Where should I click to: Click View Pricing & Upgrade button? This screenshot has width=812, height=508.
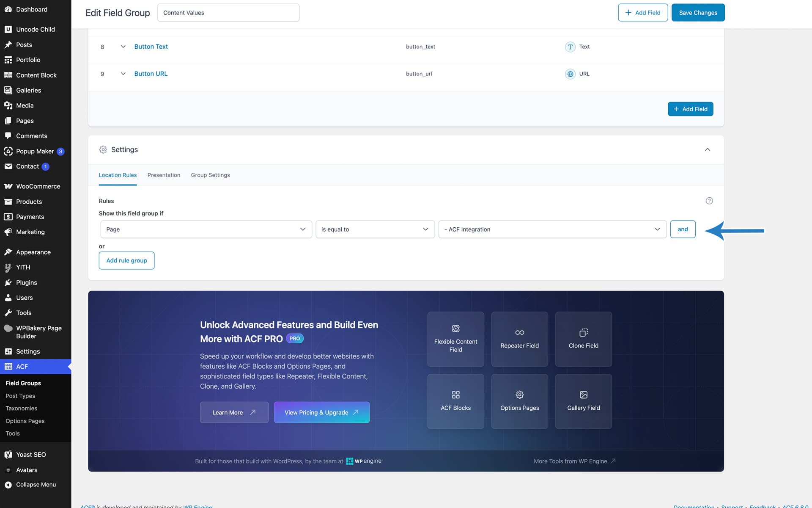click(321, 413)
